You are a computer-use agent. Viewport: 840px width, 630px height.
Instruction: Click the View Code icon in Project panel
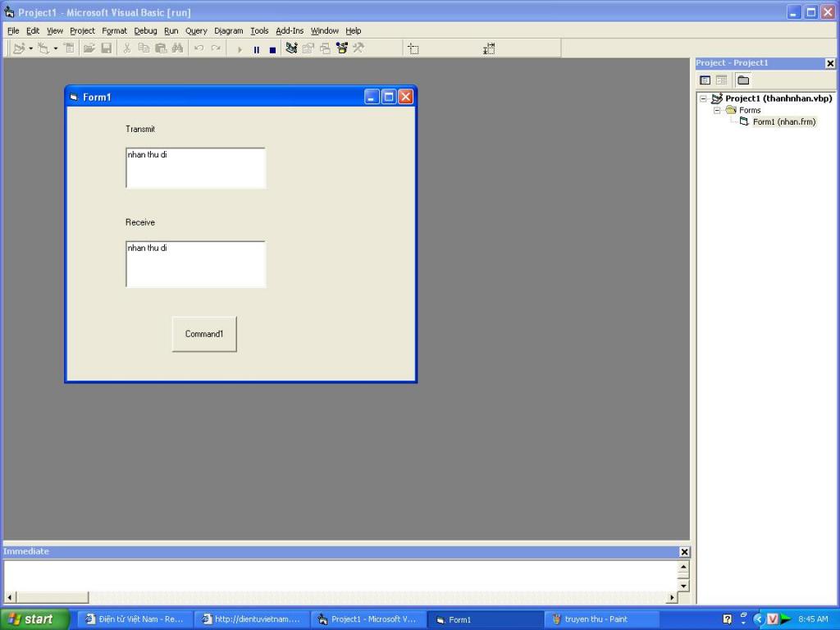705,80
